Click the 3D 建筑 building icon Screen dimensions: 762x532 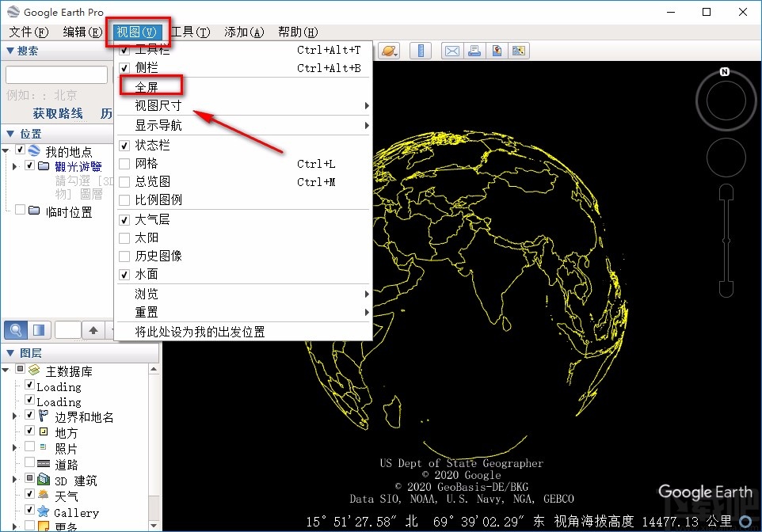pos(44,480)
